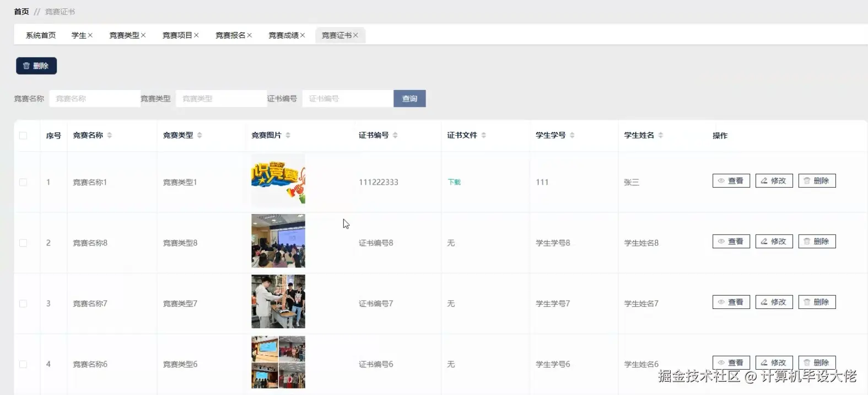The image size is (868, 395).
Task: Click certificate number 111222333
Action: [378, 182]
